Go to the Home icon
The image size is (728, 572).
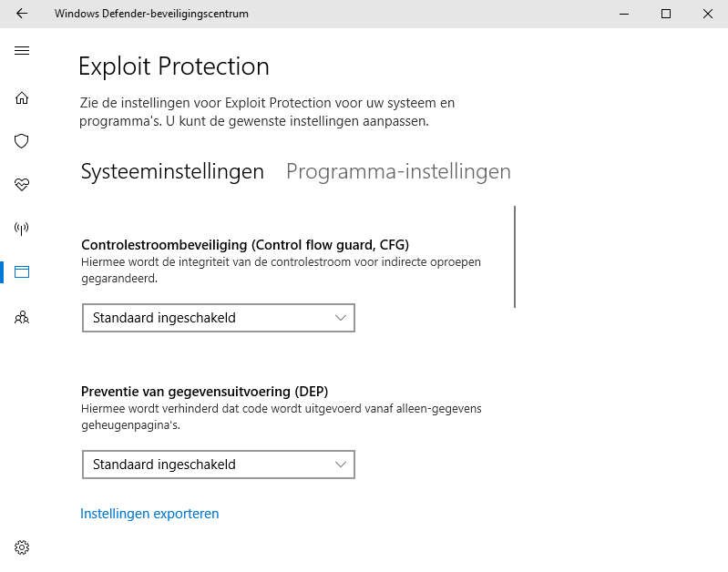[22, 98]
